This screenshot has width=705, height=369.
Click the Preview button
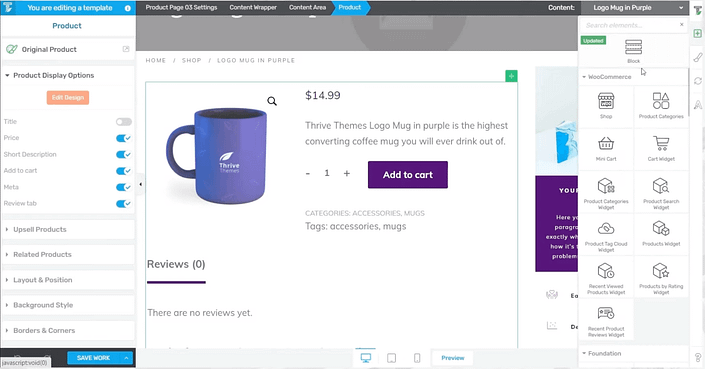coord(453,358)
